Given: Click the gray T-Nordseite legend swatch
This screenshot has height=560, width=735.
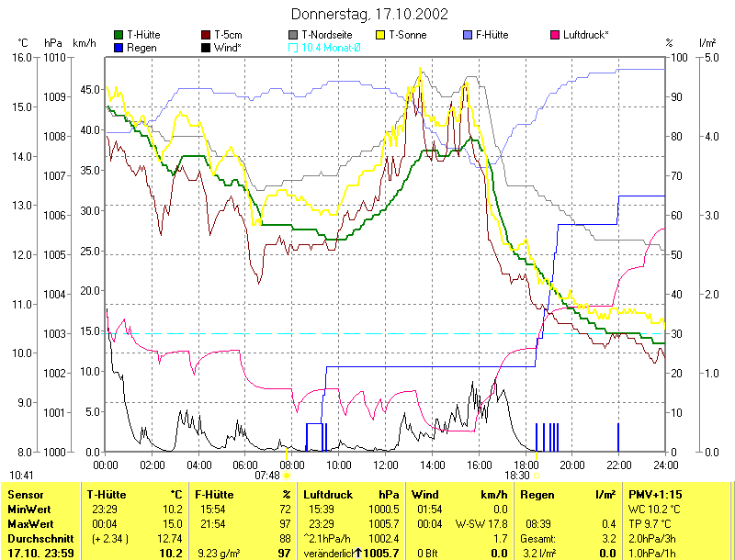Looking at the screenshot, I should tap(293, 35).
